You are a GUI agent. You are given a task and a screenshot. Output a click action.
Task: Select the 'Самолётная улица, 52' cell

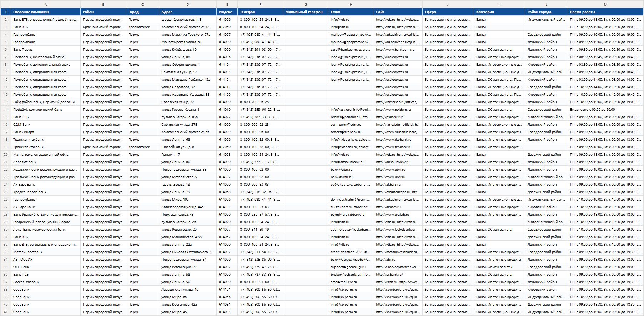tap(188, 72)
